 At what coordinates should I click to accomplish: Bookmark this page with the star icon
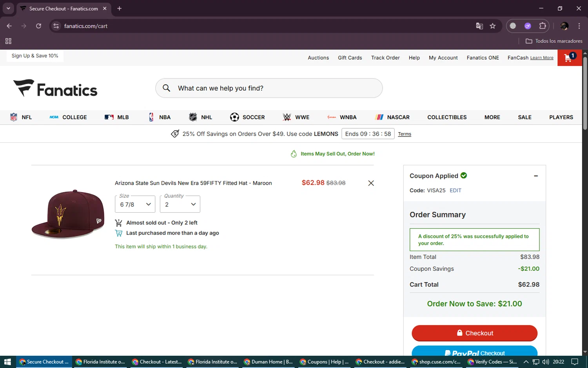click(493, 26)
